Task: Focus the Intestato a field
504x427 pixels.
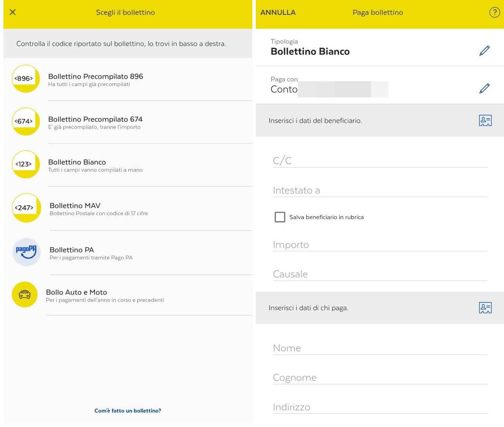Action: 380,190
